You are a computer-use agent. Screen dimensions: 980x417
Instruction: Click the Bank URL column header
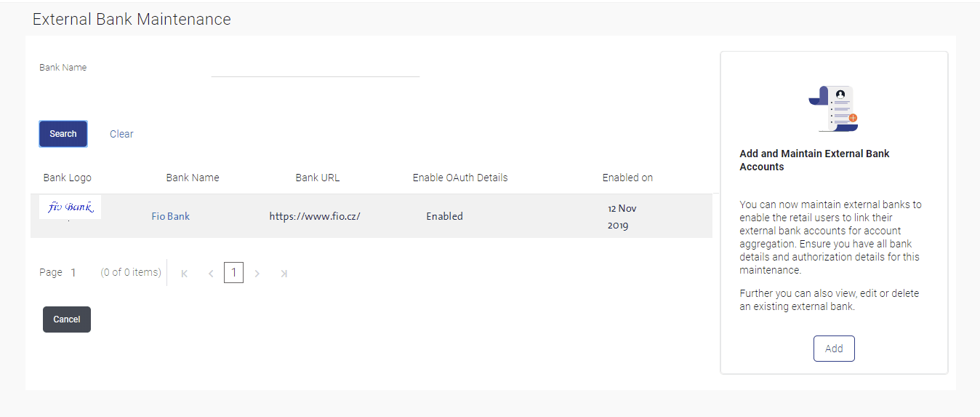[318, 178]
